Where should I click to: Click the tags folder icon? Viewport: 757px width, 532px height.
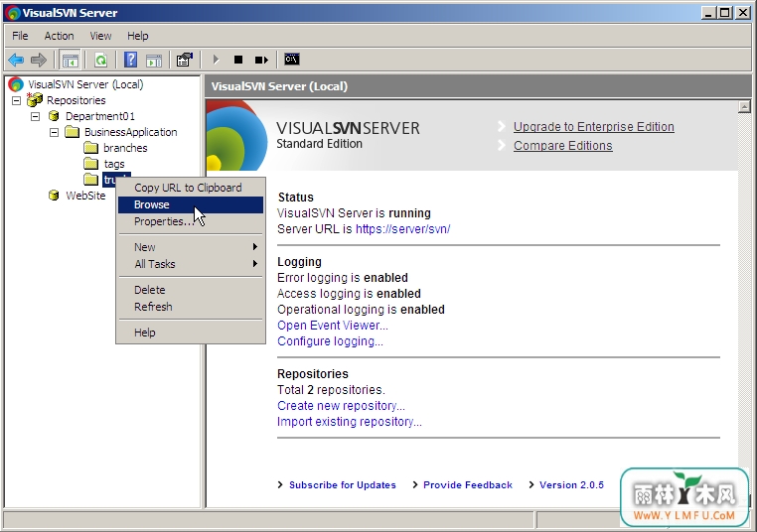click(x=90, y=164)
